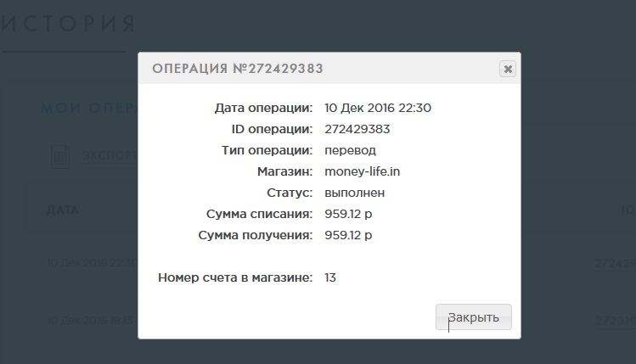Click the Магазин label
The height and width of the screenshot is (364, 636).
point(284,171)
